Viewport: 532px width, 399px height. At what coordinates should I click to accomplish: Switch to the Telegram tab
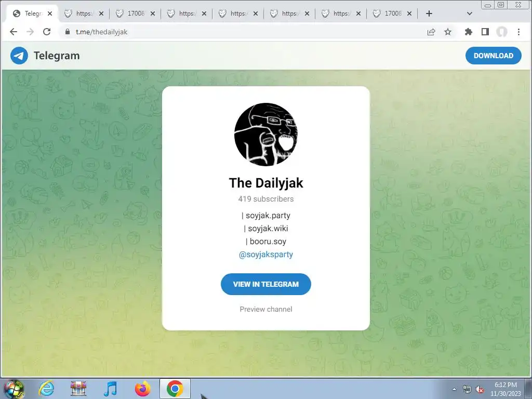pos(32,14)
